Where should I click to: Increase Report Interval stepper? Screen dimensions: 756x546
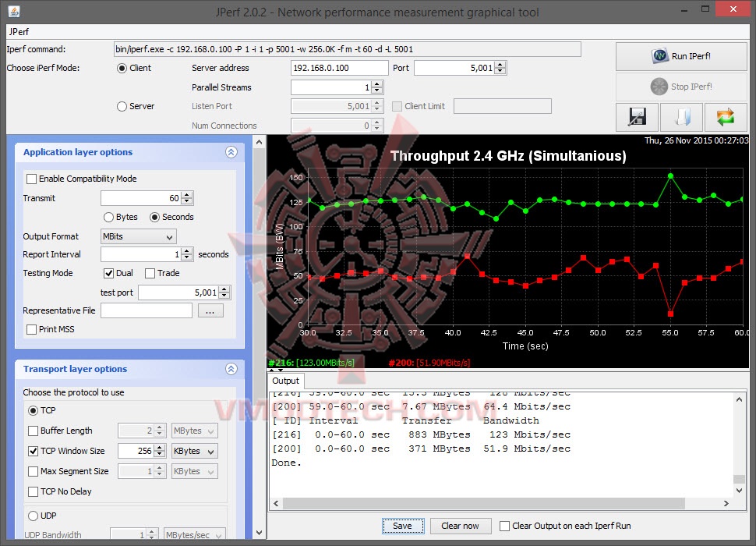click(188, 251)
